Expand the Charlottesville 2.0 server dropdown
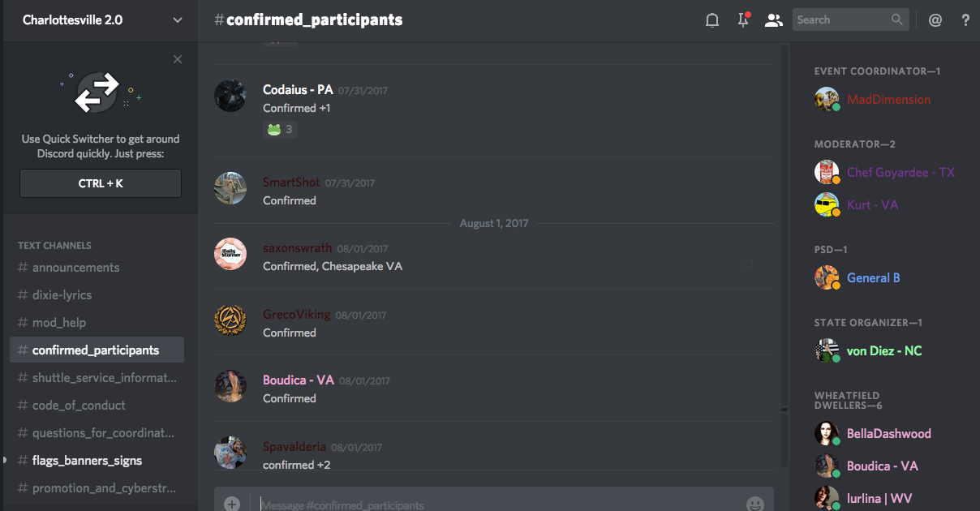The height and width of the screenshot is (511, 980). [x=178, y=20]
